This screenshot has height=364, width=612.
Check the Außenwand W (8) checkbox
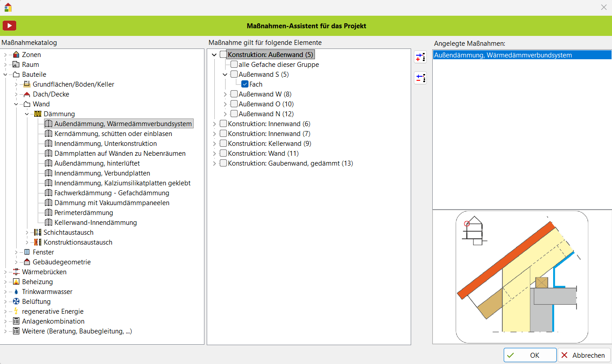234,94
